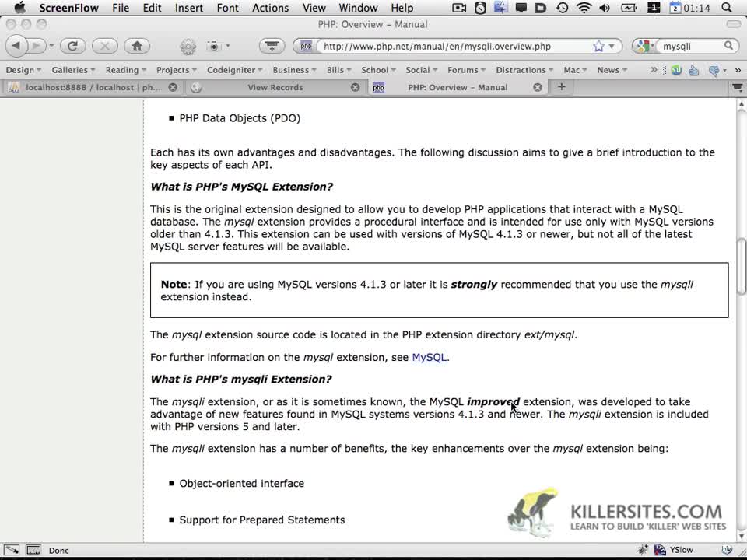The height and width of the screenshot is (560, 747).
Task: Open the camera icon dropdown arrow
Action: point(228,46)
